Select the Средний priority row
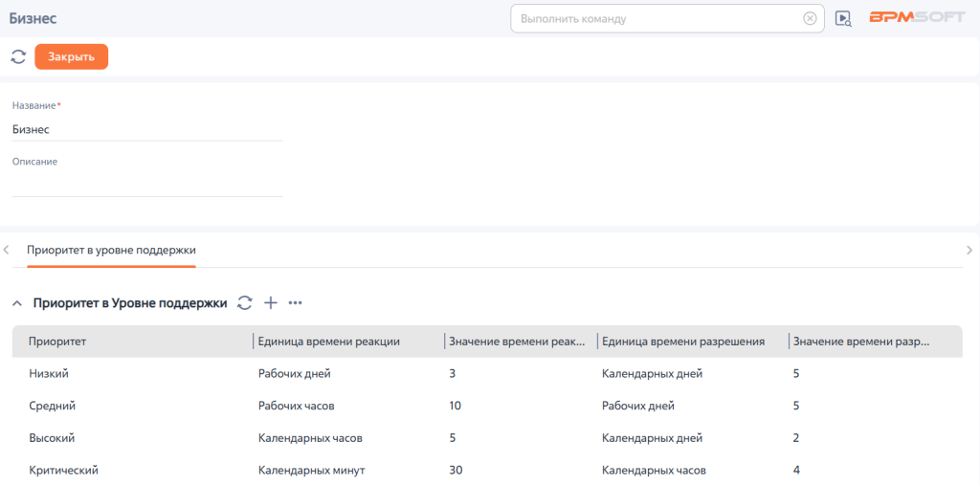980x485 pixels. click(x=487, y=406)
